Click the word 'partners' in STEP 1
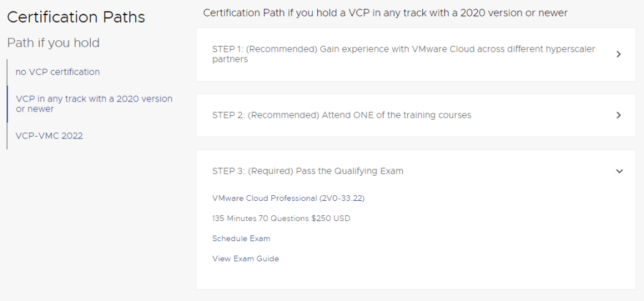Viewport: 644px width, 301px height. click(x=230, y=60)
